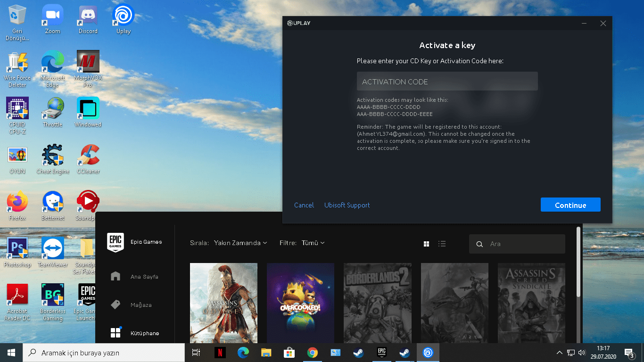Screen dimensions: 644x362
Task: Open File Explorer from the taskbar
Action: click(266, 353)
